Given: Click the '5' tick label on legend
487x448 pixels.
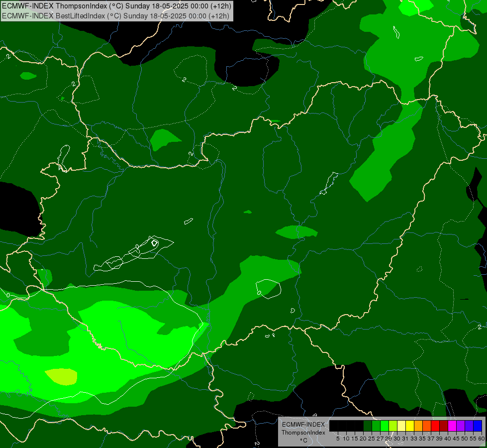Looking at the screenshot, I should click(338, 439).
